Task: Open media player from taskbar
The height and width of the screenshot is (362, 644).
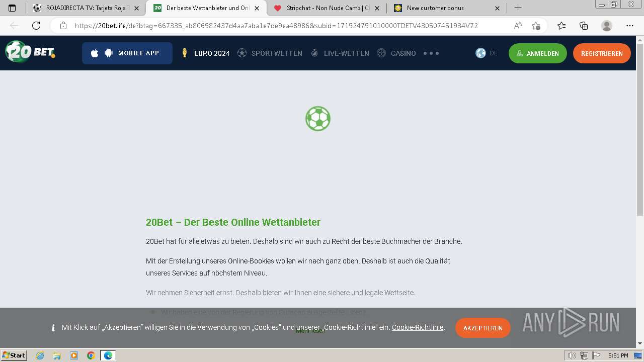Action: pos(74,355)
